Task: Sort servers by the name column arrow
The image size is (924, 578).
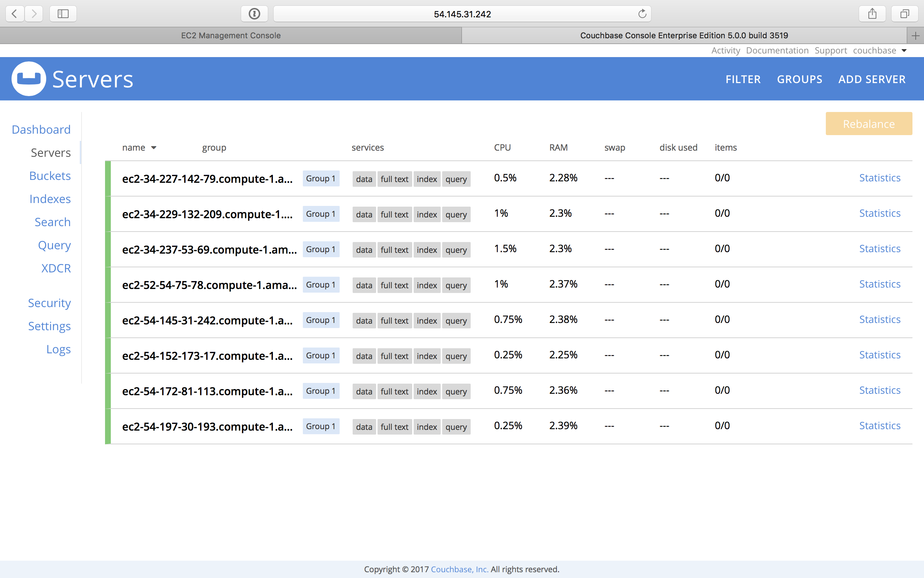Action: [x=154, y=147]
